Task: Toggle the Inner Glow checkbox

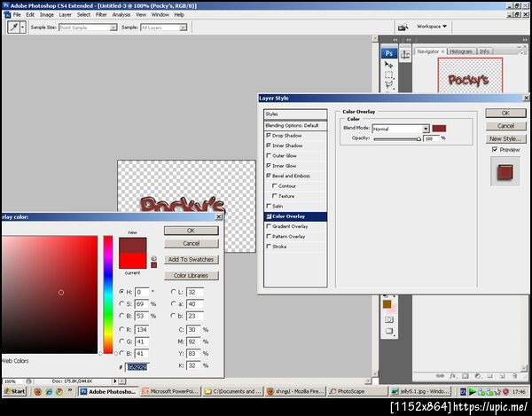Action: pyautogui.click(x=269, y=166)
